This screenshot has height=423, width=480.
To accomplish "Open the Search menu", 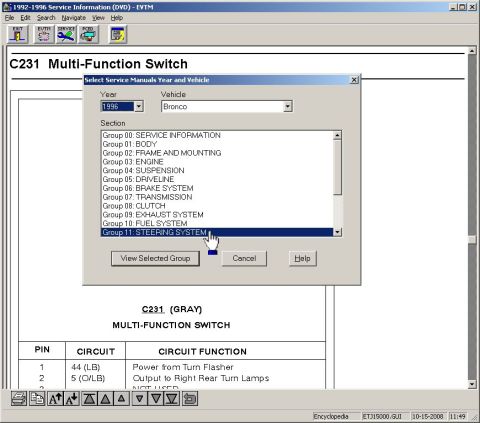I will tap(46, 18).
